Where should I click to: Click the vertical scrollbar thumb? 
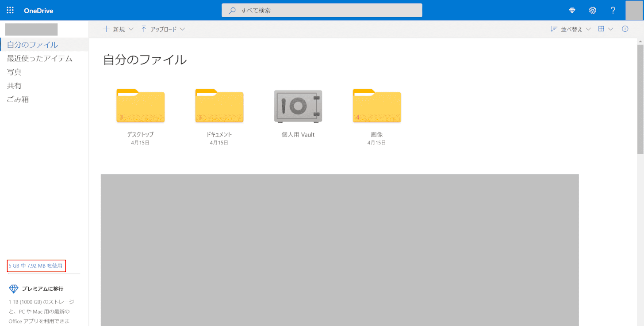[x=640, y=99]
